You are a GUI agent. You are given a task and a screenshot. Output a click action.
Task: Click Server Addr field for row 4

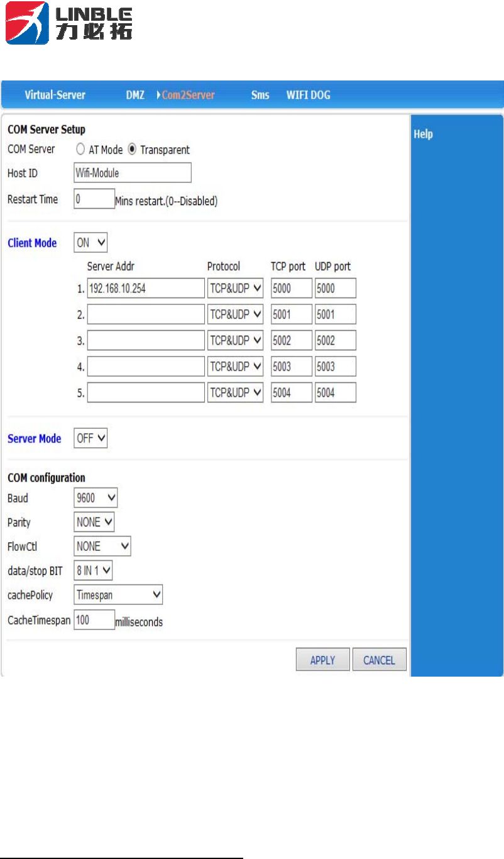146,366
